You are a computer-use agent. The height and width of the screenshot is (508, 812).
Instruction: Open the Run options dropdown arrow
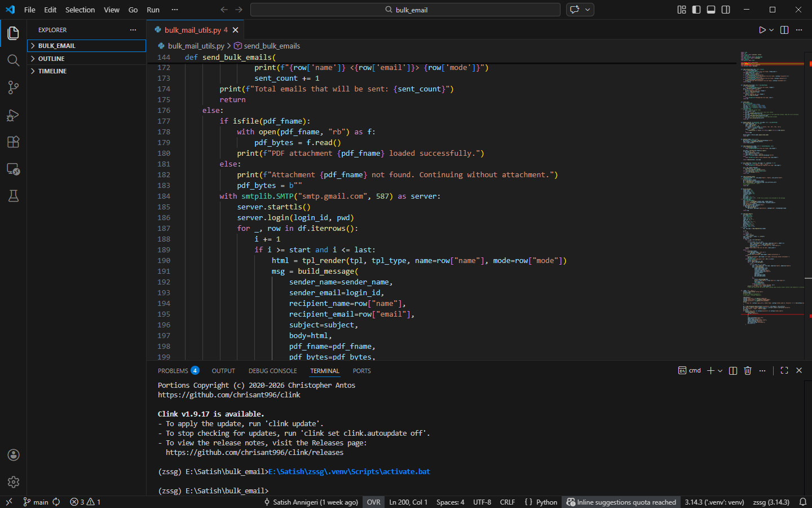click(x=771, y=30)
